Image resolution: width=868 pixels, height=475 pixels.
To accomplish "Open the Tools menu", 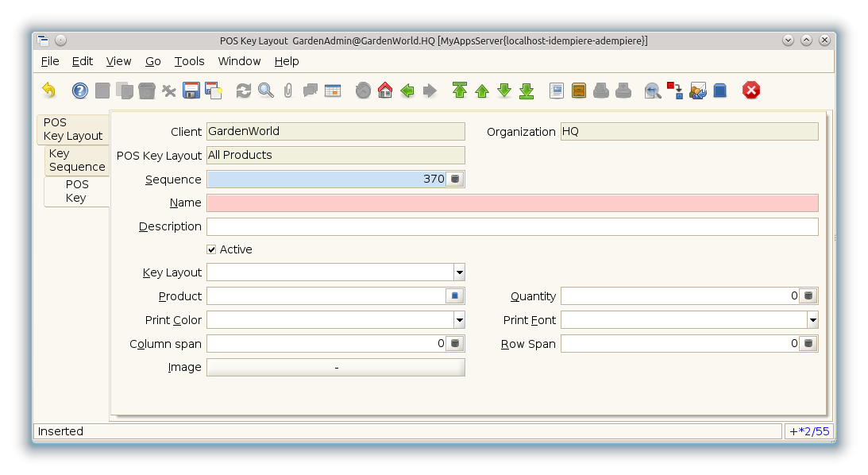I will [x=189, y=61].
